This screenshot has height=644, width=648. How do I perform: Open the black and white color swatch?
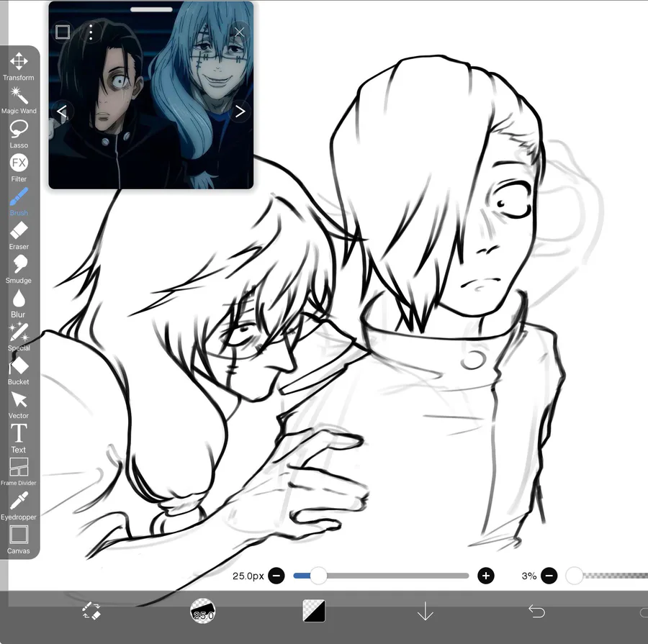pos(314,611)
